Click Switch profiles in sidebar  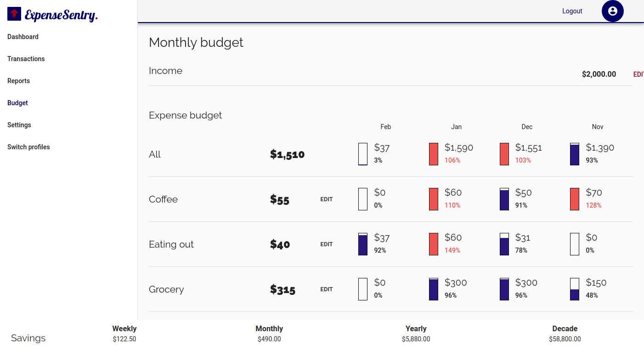coord(28,147)
